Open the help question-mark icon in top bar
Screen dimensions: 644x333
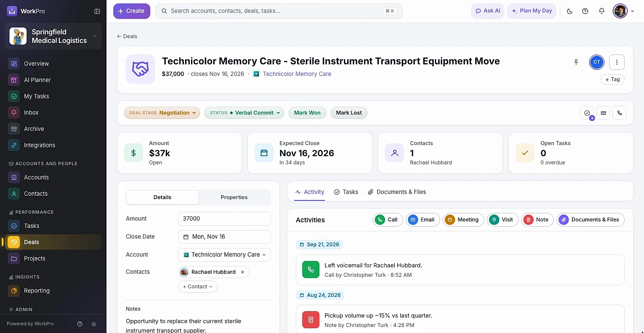585,11
